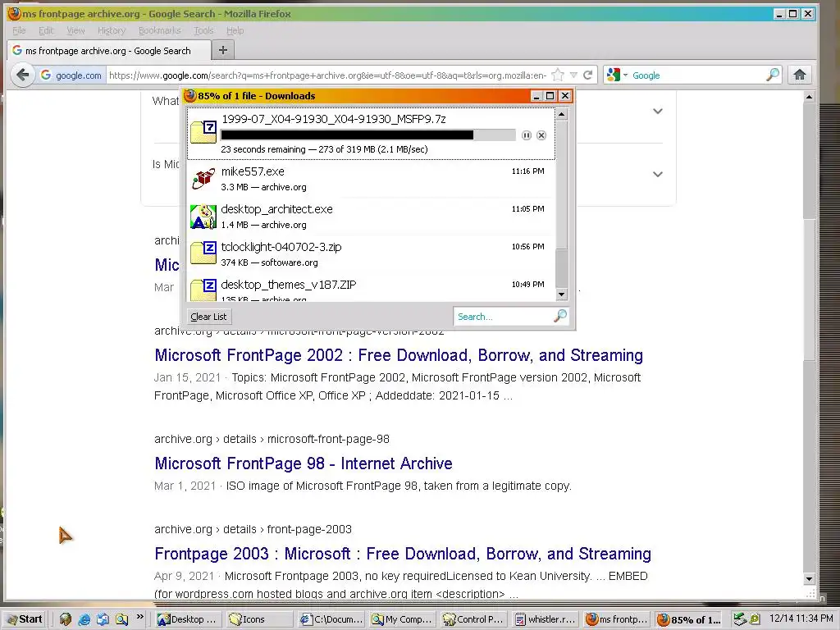Switch to Control Panel taskbar button
The height and width of the screenshot is (630, 840).
click(473, 619)
